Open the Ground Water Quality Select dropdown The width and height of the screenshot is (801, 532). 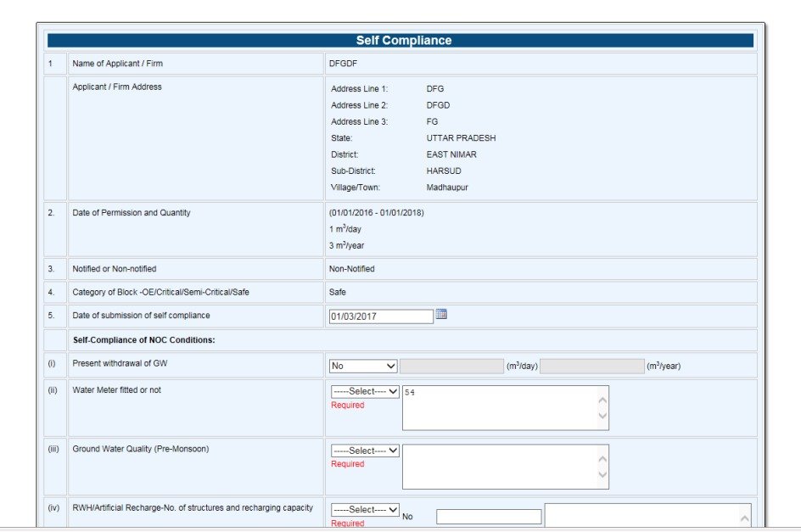[365, 451]
